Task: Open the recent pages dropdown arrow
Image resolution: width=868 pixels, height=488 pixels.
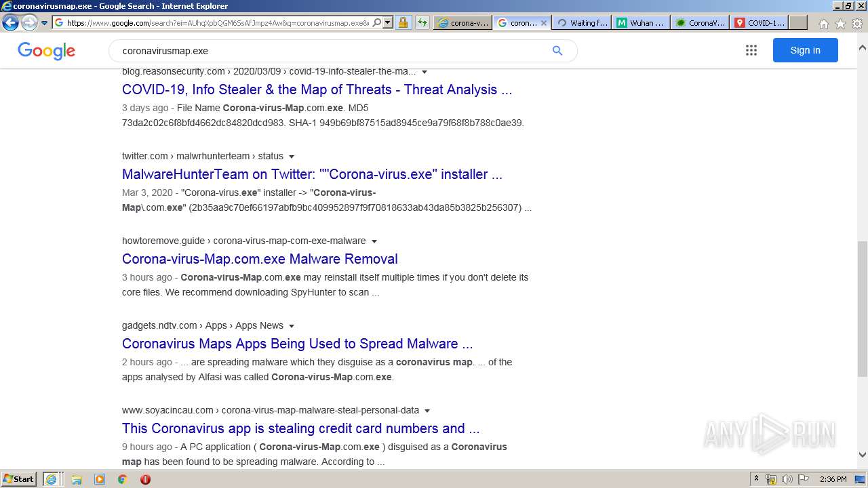Action: [x=45, y=23]
